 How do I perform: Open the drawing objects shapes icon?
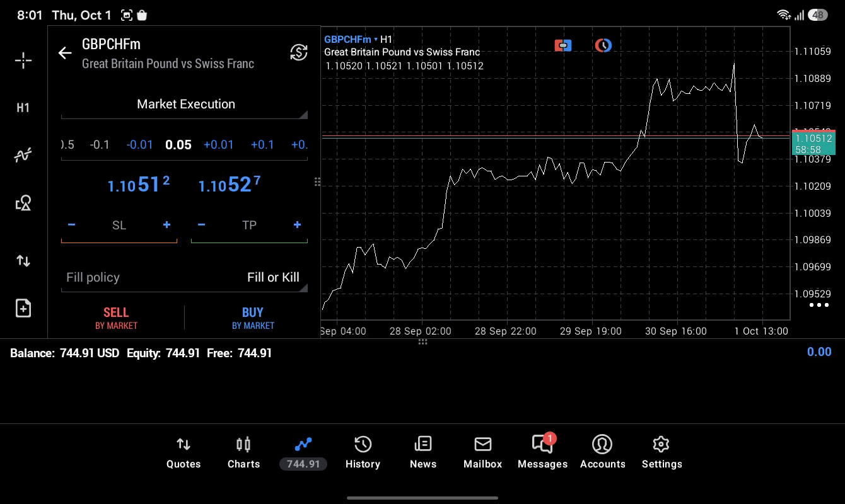click(x=23, y=203)
